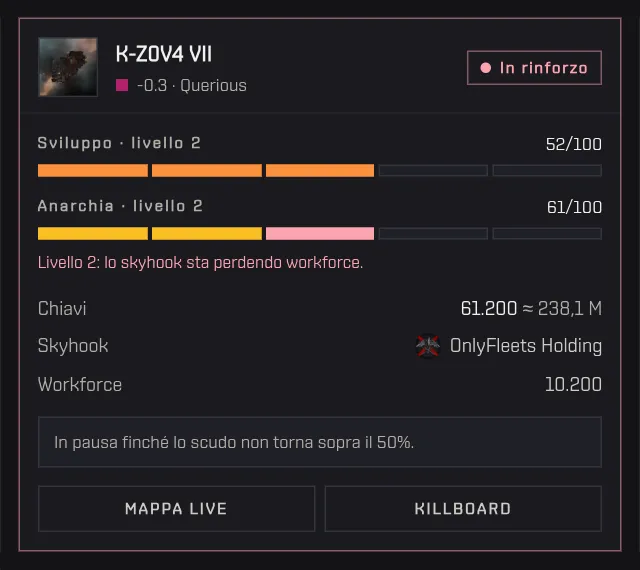This screenshot has height=570, width=640.
Task: Click the pink dot in In rinforzo
Action: point(485,68)
